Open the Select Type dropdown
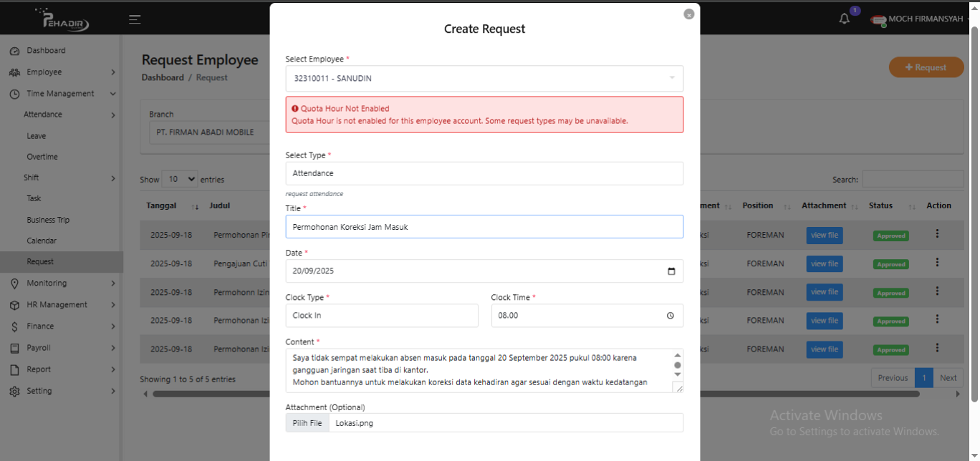 pos(484,173)
